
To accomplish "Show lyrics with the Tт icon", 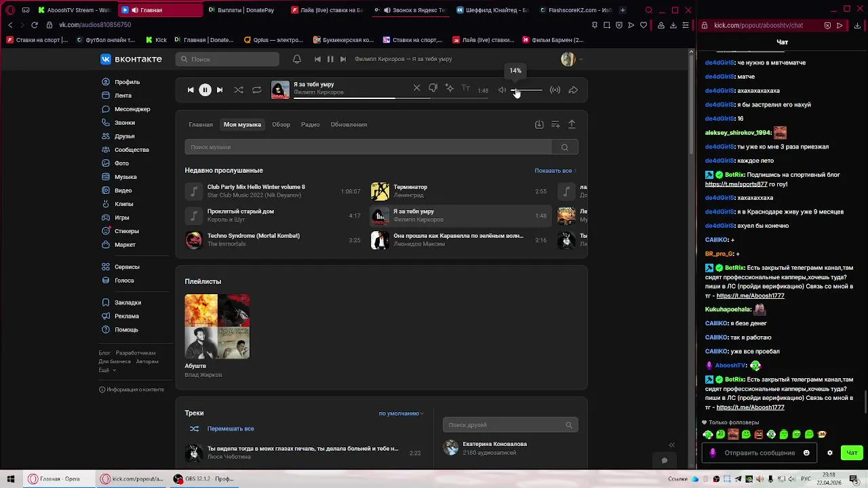I will 465,88.
